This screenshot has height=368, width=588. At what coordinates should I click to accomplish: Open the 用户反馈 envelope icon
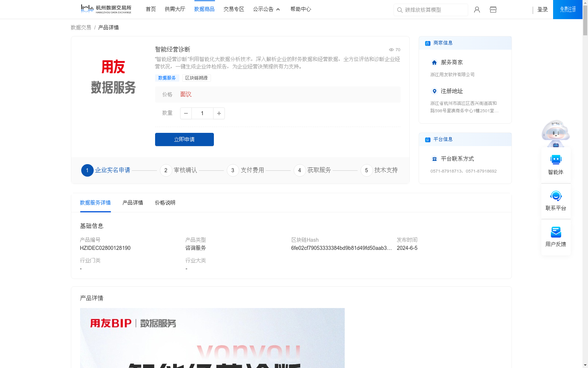[556, 232]
